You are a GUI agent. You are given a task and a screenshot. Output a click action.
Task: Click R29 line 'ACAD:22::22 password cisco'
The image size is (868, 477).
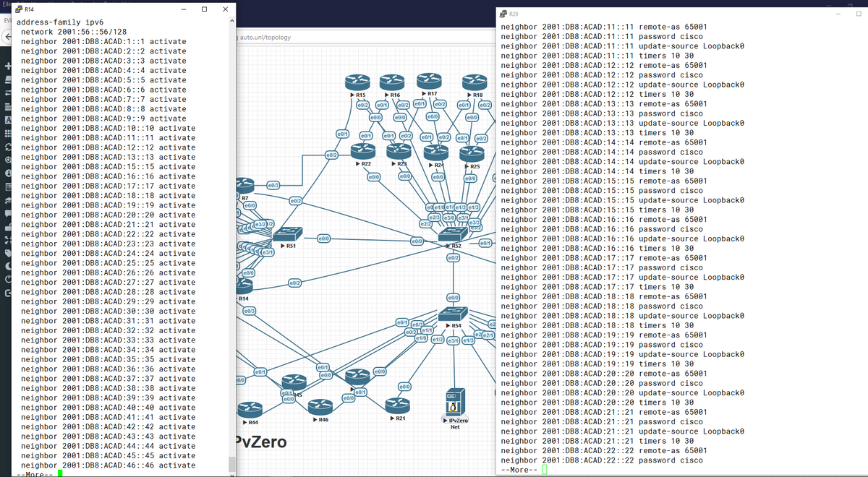coord(601,460)
